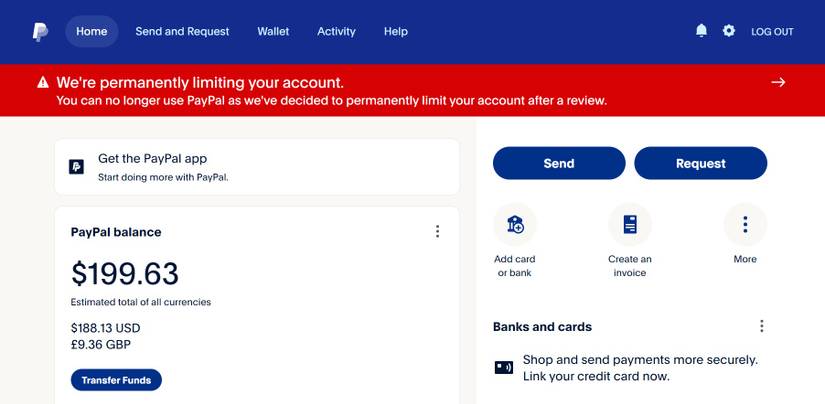The width and height of the screenshot is (825, 404).
Task: View the Activity tab
Action: tap(336, 31)
